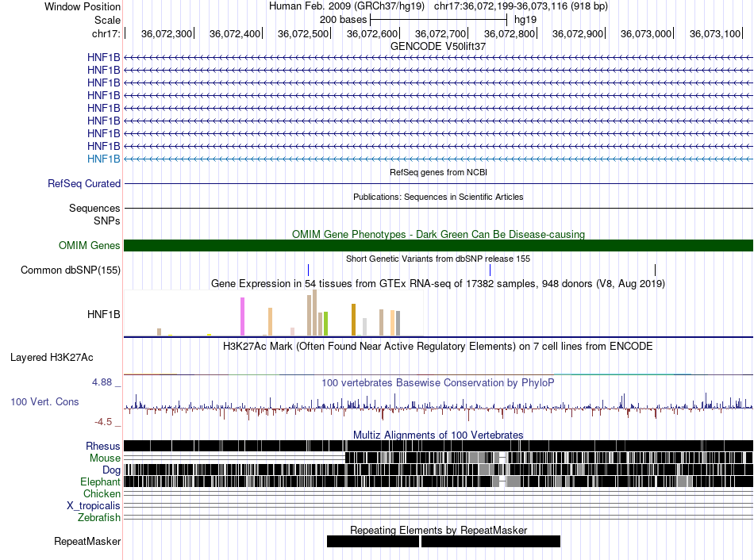
Task: Select the black dbSNP variant tick
Action: [x=655, y=270]
